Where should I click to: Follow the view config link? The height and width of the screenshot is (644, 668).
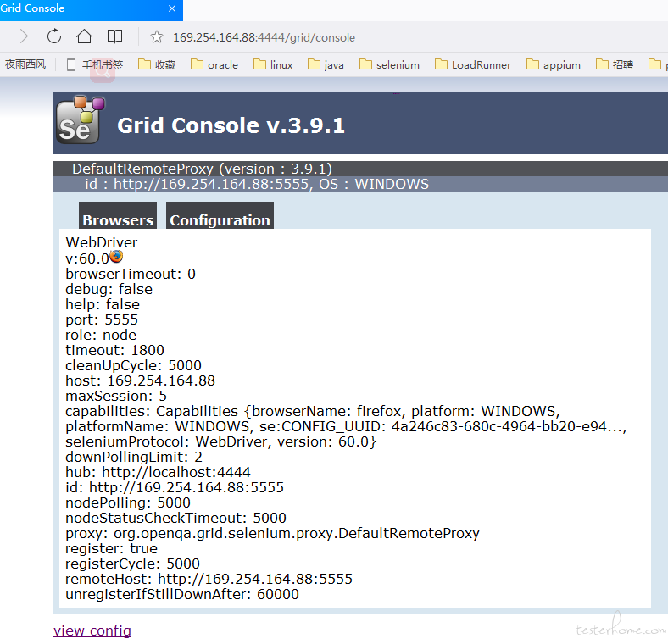click(92, 630)
